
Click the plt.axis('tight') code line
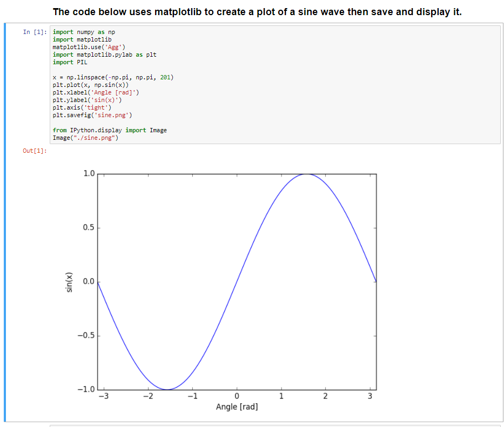[85, 107]
